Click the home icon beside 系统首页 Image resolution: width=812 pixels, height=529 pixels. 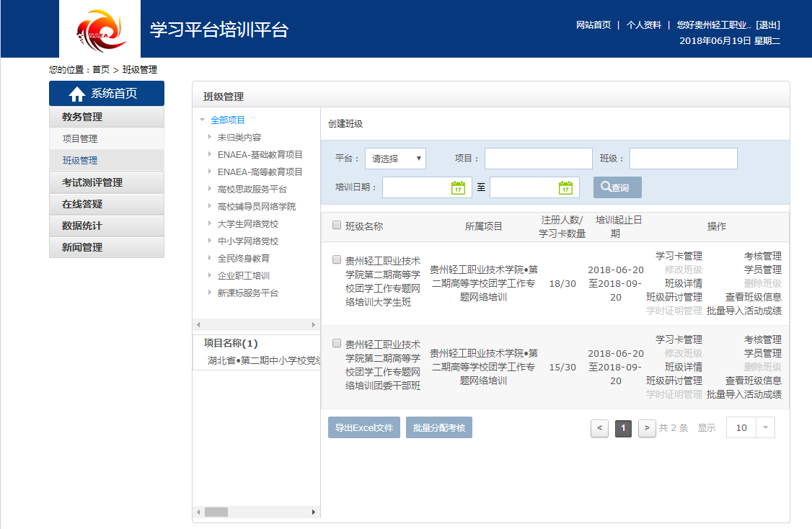tap(76, 94)
